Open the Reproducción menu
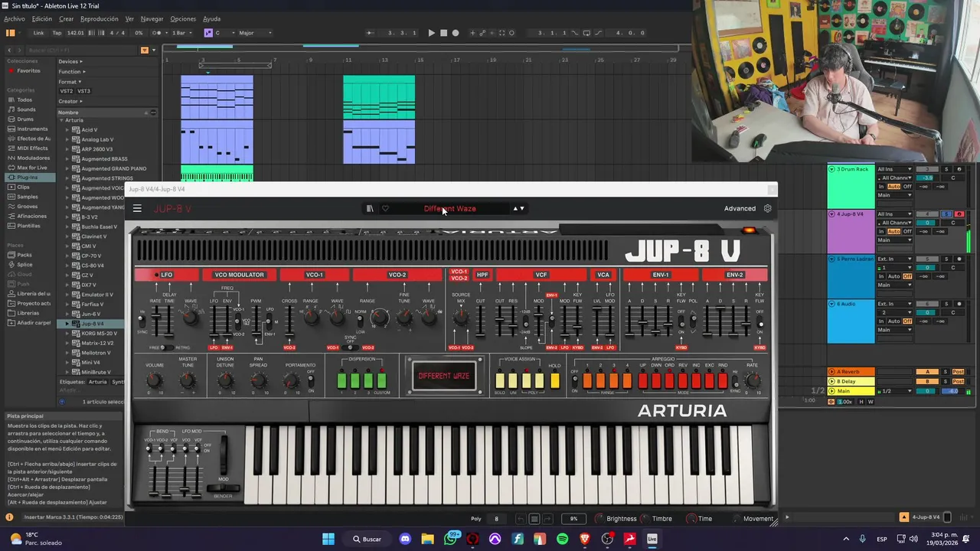Screen dimensions: 980x551 100,19
